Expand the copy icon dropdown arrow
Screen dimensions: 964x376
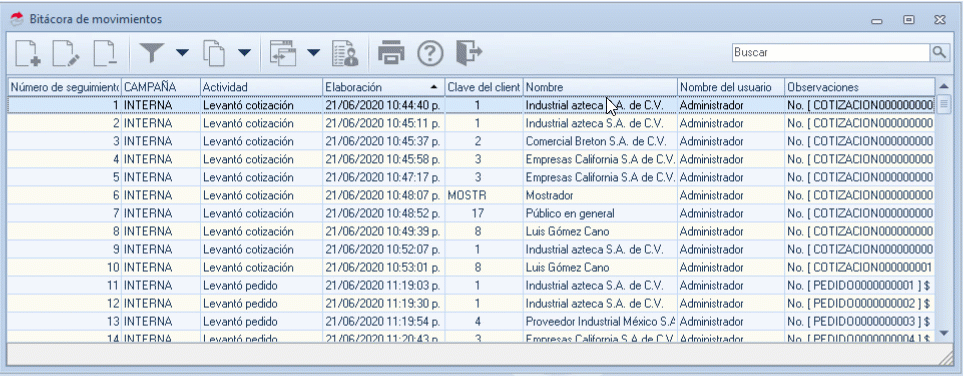(x=245, y=53)
